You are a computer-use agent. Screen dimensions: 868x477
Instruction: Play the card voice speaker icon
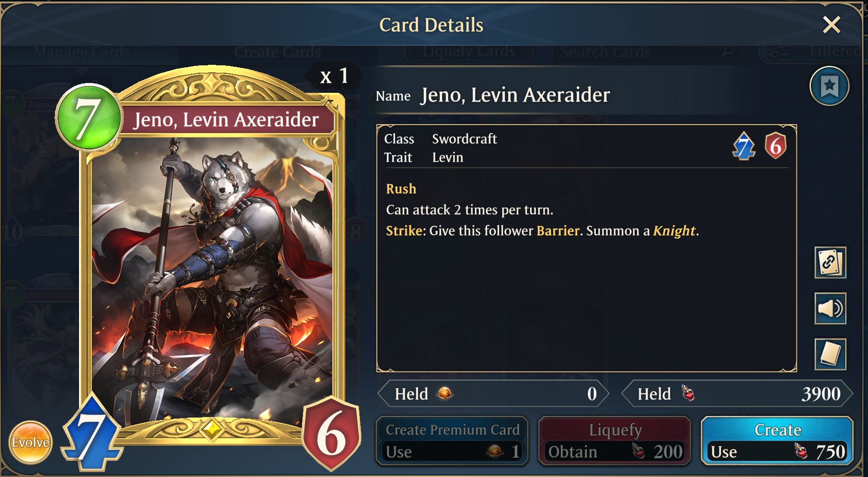[x=830, y=309]
